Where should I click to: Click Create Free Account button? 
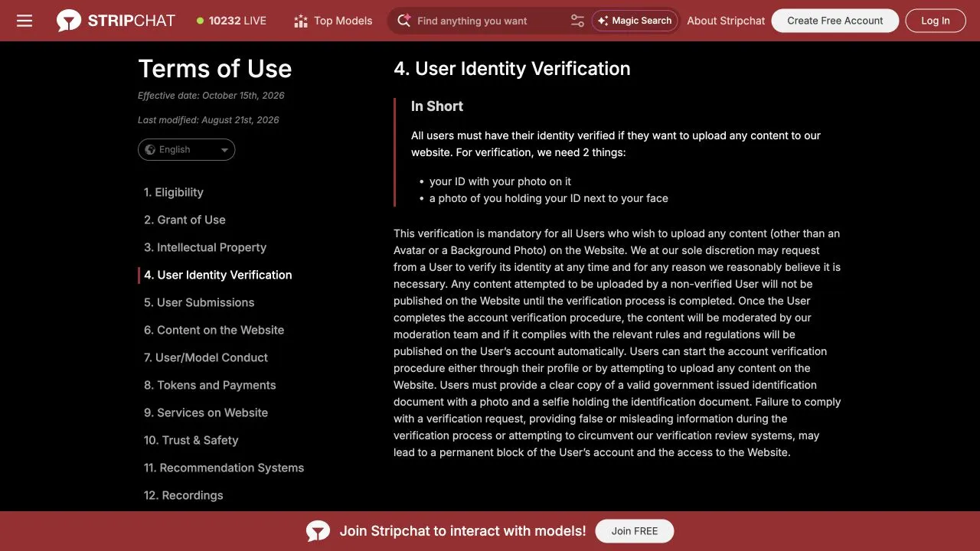click(835, 21)
